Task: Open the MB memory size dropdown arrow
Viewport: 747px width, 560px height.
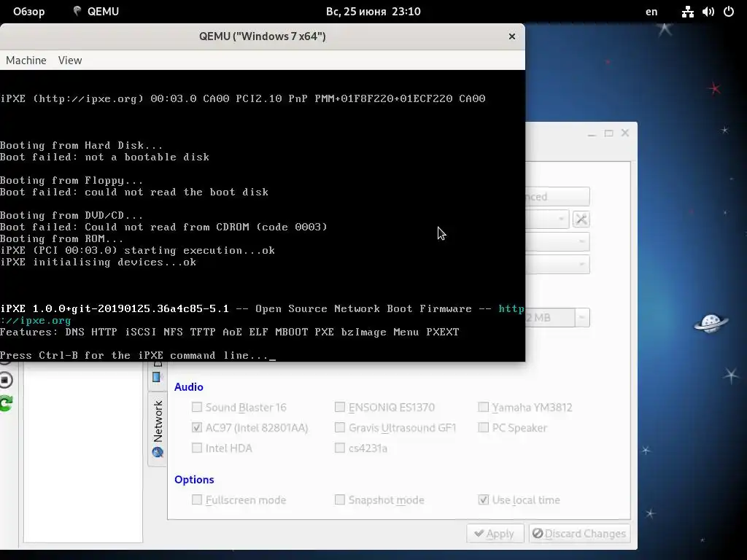Action: coord(582,318)
